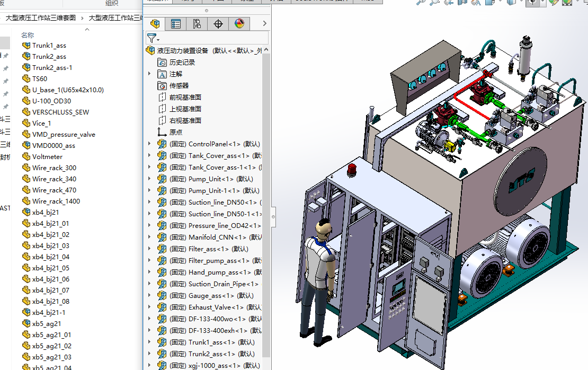The image size is (588, 370).
Task: Open the ConfigurationManager tab
Action: [197, 24]
